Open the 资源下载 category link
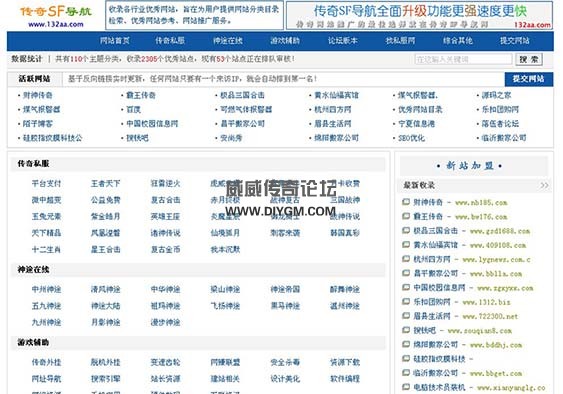Screen dimensions: 563x394 coord(345,362)
